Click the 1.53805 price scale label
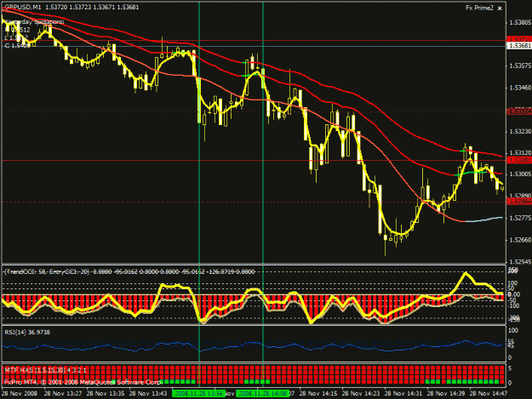 [x=520, y=22]
